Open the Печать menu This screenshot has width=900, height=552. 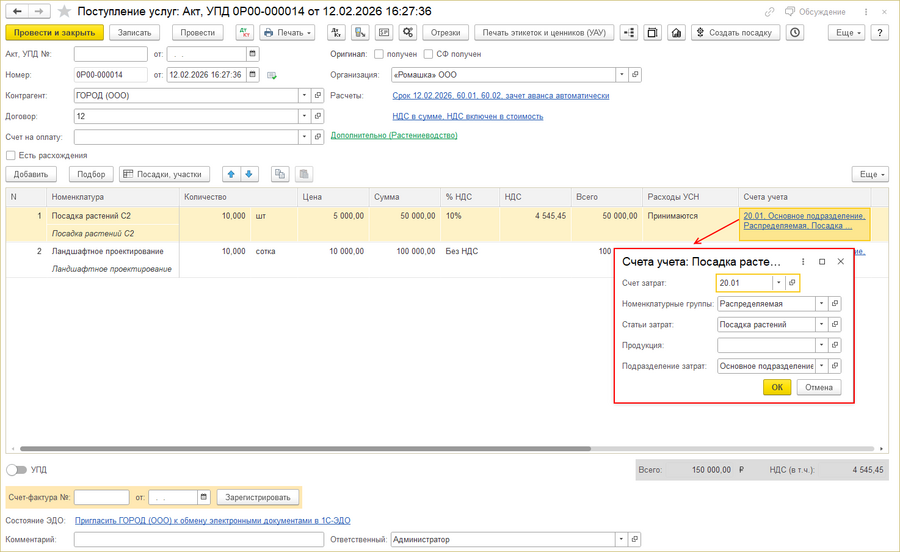point(287,32)
